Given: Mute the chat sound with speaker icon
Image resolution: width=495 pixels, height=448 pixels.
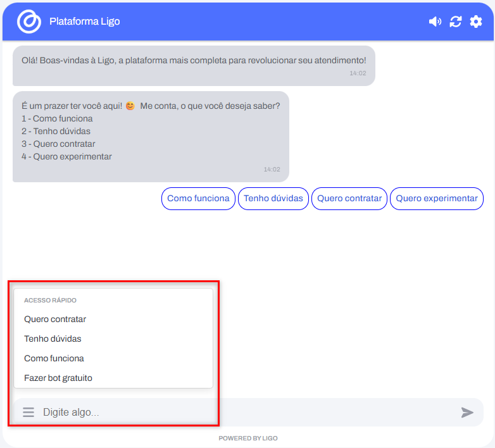Looking at the screenshot, I should click(435, 22).
